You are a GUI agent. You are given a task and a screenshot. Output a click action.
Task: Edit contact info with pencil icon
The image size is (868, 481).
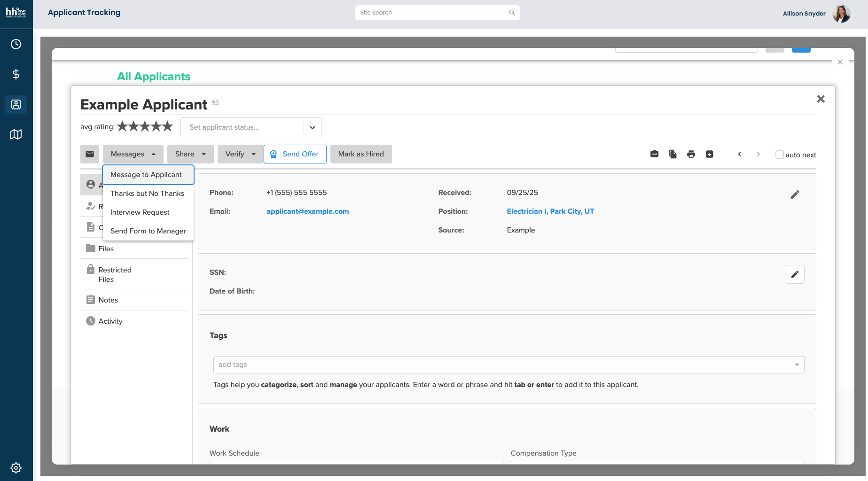pos(795,194)
